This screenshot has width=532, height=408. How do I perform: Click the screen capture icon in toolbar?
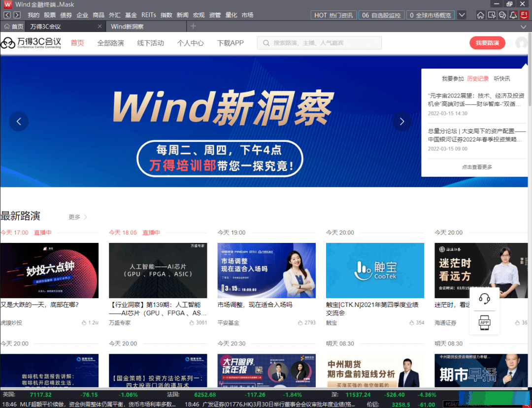(x=491, y=15)
